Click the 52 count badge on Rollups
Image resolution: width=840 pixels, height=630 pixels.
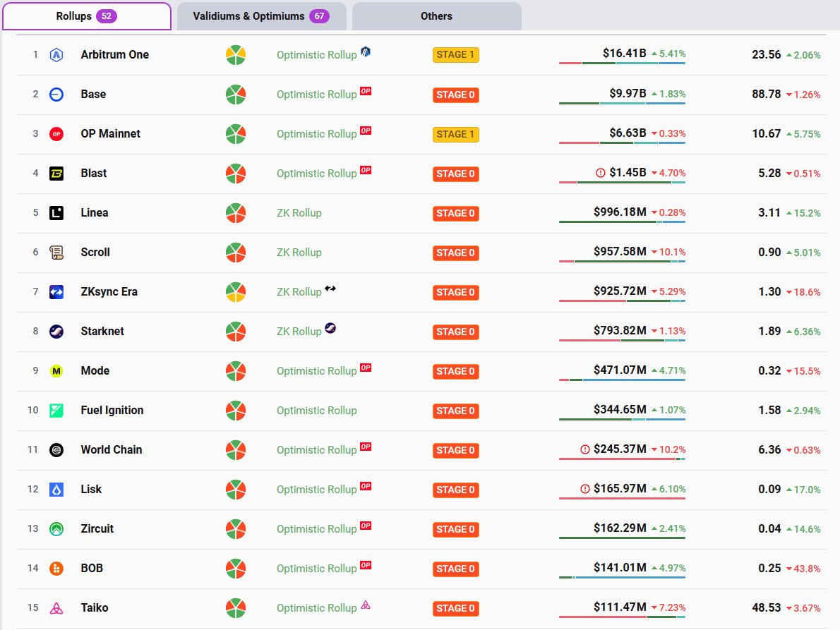(x=107, y=16)
